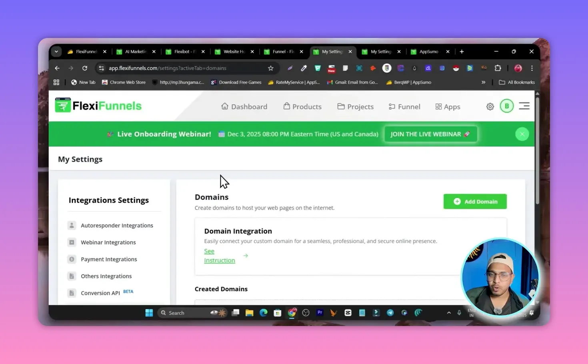Open the site information icon in address bar
The height and width of the screenshot is (364, 588).
coord(102,68)
